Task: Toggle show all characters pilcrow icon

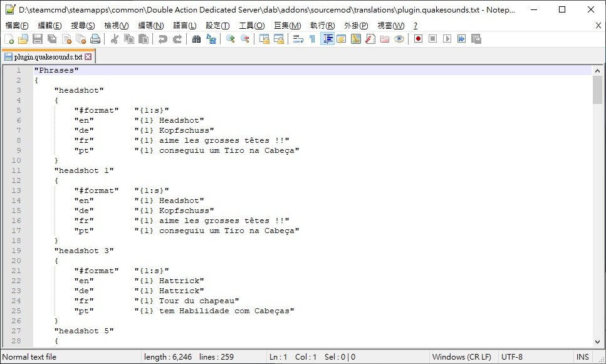Action: [x=312, y=39]
